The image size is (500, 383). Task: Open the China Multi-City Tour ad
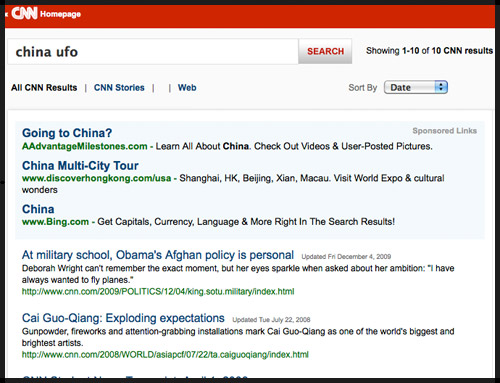coord(80,166)
